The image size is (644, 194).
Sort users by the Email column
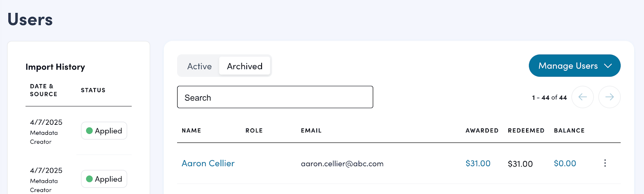311,130
